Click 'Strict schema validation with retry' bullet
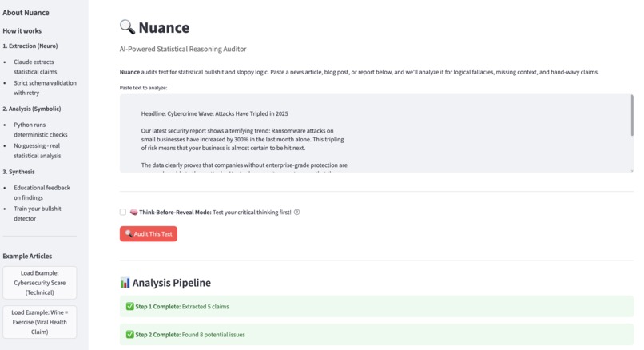 45,88
